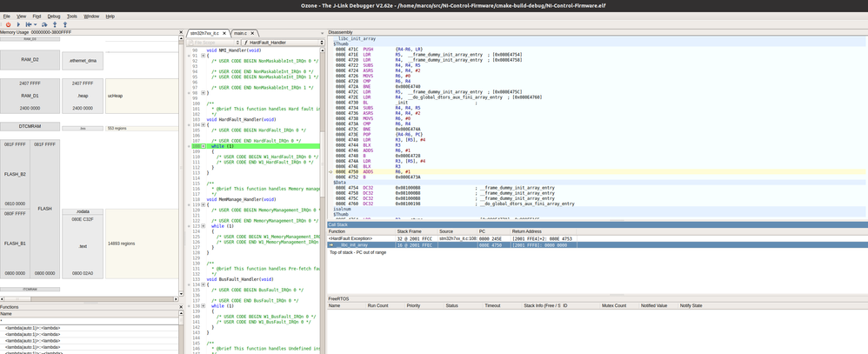Click the Step Over toolbar icon
Image resolution: width=868 pixels, height=354 pixels.
[x=45, y=24]
